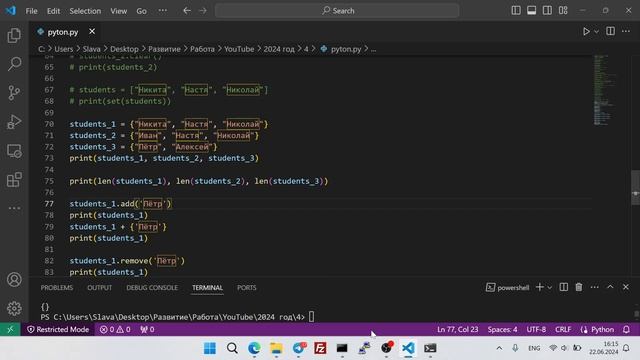Customize layout icon in title bar
This screenshot has width=640, height=360.
[563, 11]
